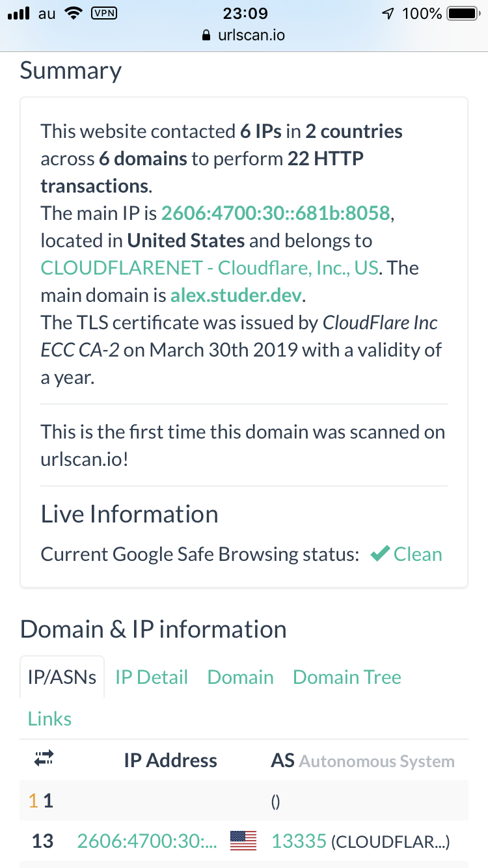
Task: Tap the location arrow icon in status bar
Action: [388, 13]
